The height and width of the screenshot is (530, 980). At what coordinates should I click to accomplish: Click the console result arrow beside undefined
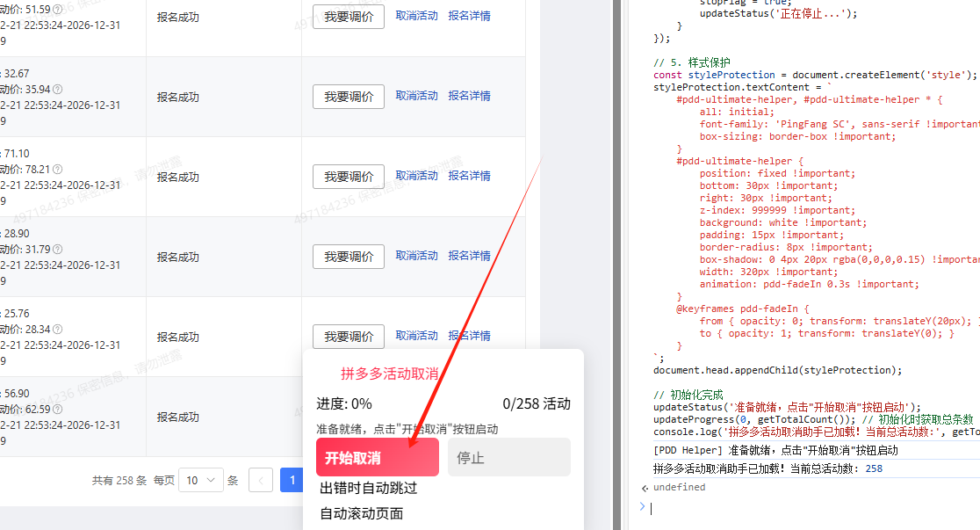(x=645, y=488)
